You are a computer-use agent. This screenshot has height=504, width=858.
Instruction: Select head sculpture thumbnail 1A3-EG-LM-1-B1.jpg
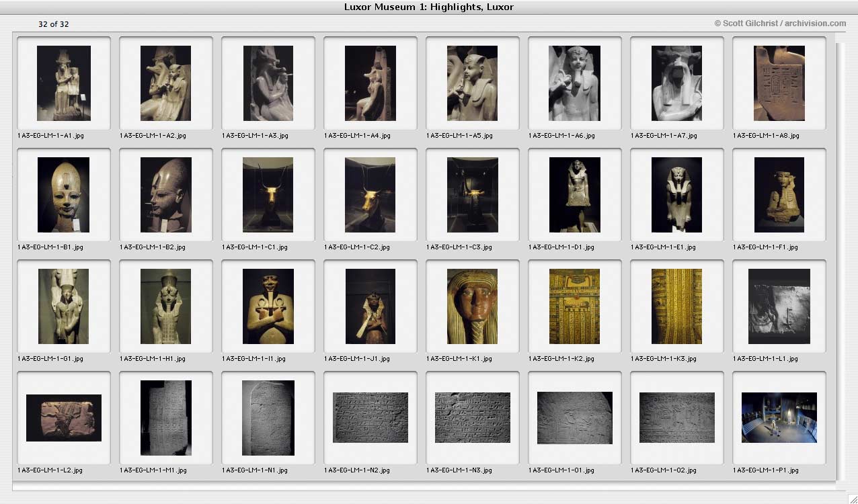64,195
